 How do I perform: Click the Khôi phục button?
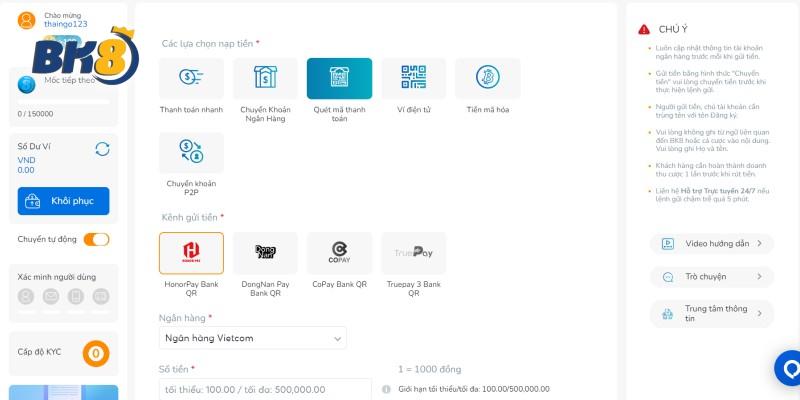point(63,201)
